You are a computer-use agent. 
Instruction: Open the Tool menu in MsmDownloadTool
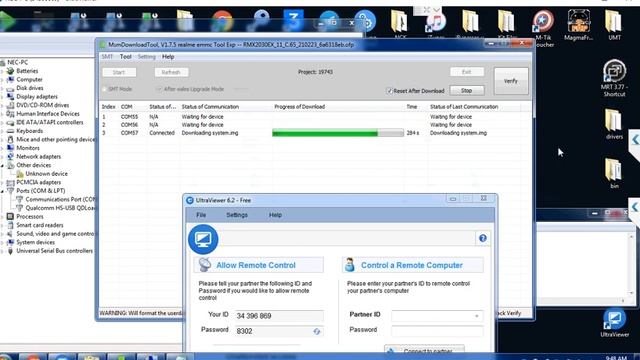(x=126, y=57)
